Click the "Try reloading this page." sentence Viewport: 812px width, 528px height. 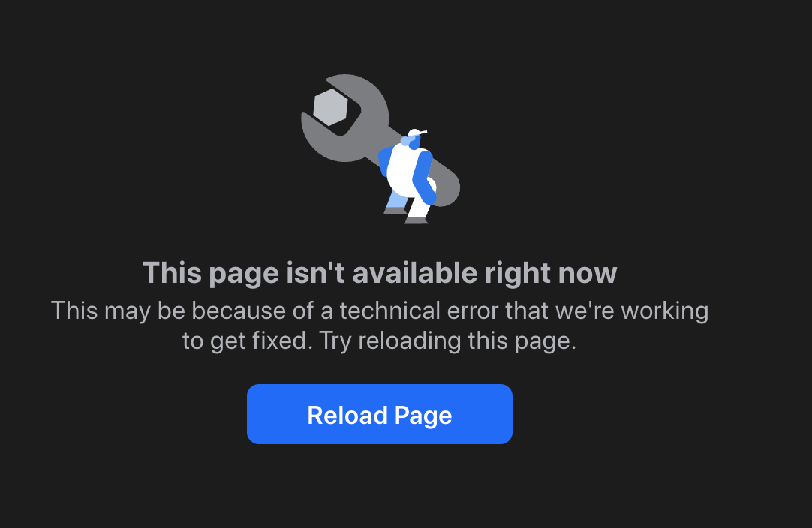(447, 340)
